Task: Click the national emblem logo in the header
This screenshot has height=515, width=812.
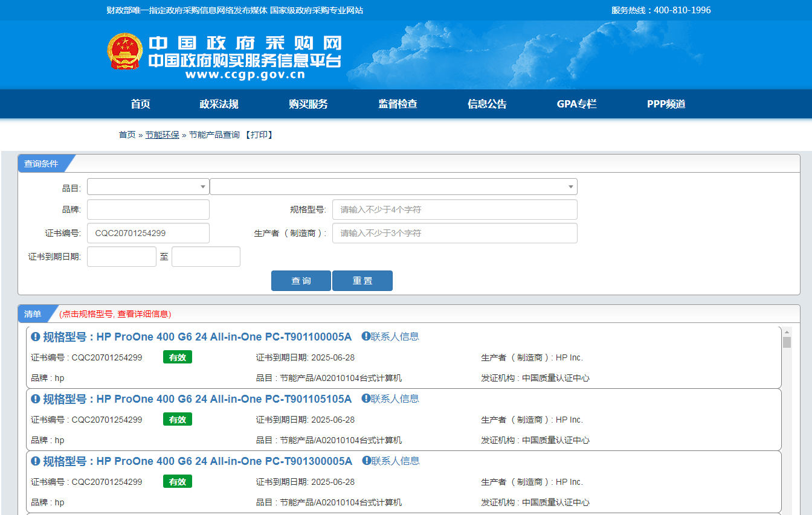Action: pyautogui.click(x=125, y=51)
